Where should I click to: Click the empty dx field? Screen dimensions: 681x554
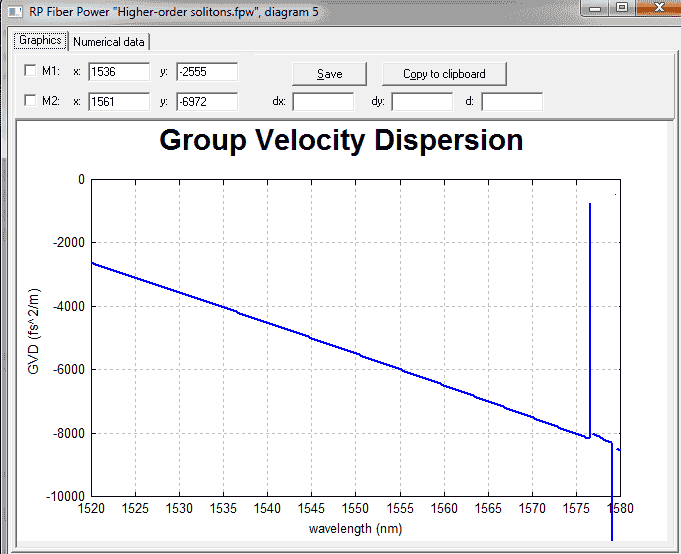(x=323, y=102)
